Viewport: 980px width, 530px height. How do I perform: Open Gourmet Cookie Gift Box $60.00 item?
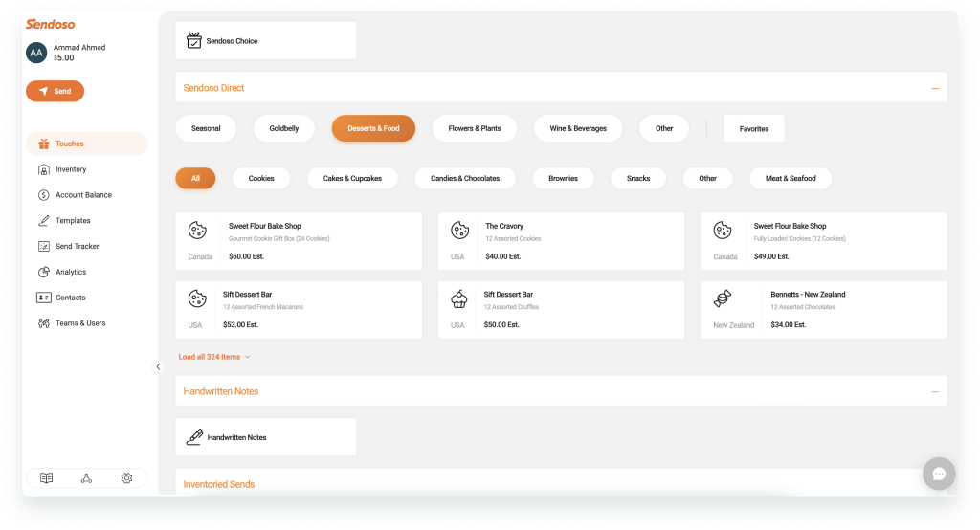[x=299, y=241]
